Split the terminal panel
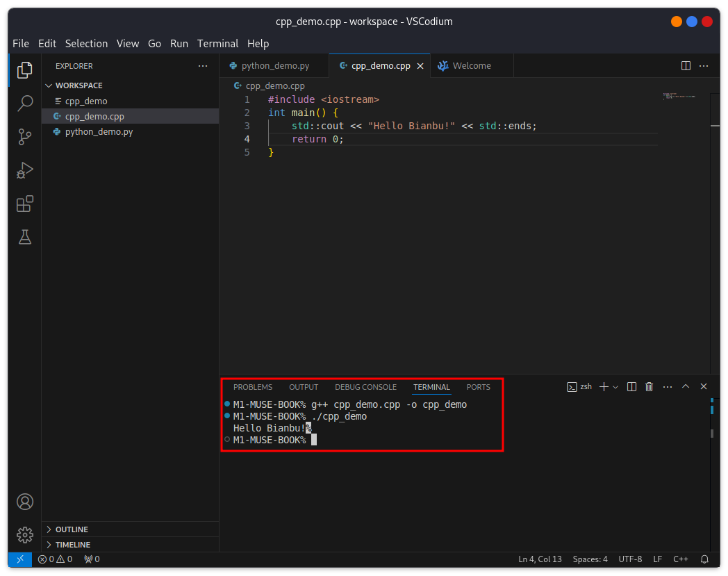The height and width of the screenshot is (576, 728). [x=631, y=387]
